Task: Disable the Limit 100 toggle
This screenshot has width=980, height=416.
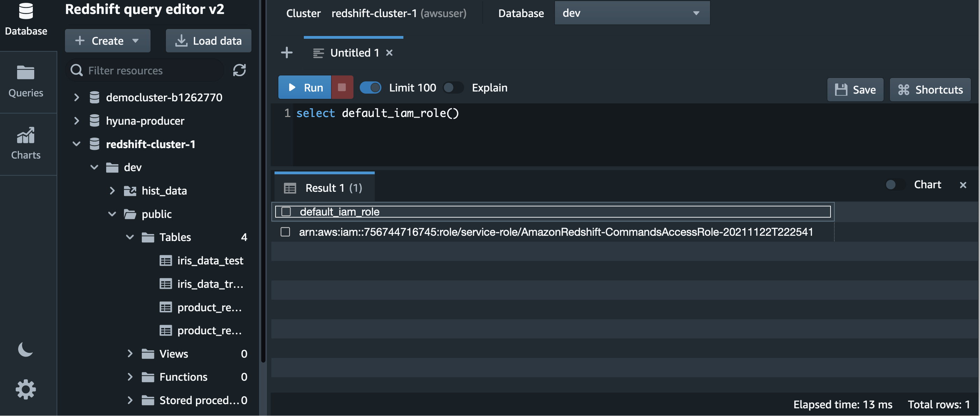Action: point(370,88)
